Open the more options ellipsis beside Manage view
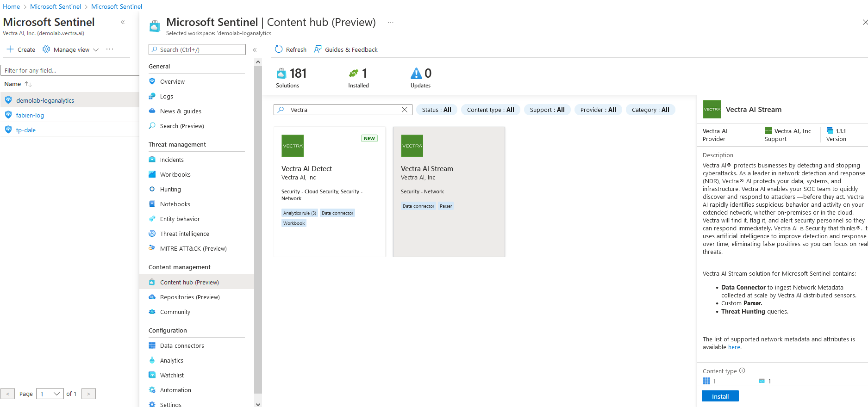 click(110, 49)
